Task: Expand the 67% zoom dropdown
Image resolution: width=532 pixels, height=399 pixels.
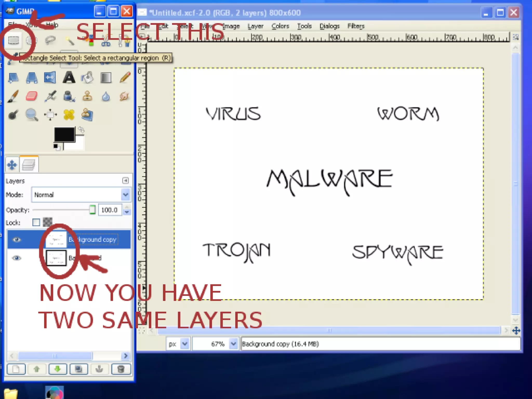Action: [x=233, y=344]
